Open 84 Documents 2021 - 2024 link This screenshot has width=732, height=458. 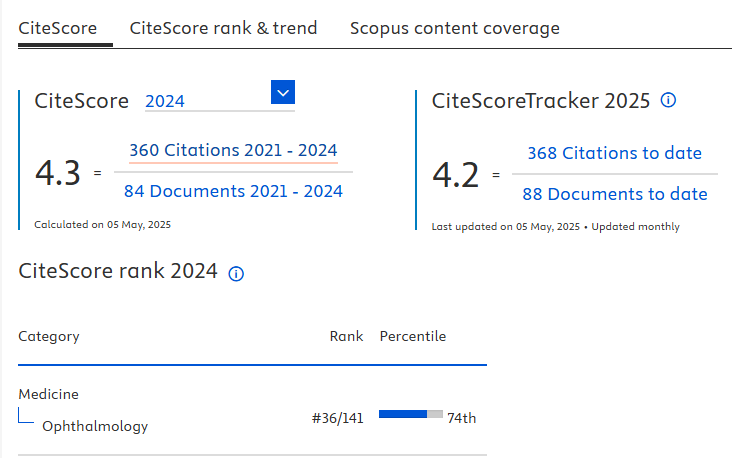tap(233, 191)
